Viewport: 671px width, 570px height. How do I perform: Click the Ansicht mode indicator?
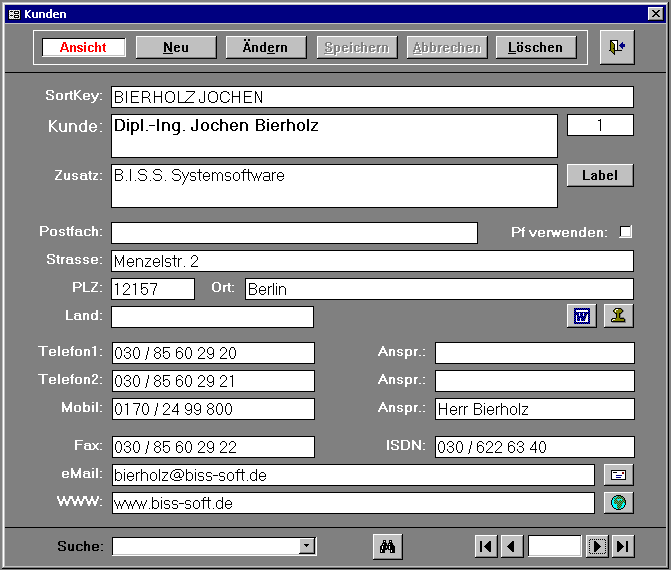[83, 47]
